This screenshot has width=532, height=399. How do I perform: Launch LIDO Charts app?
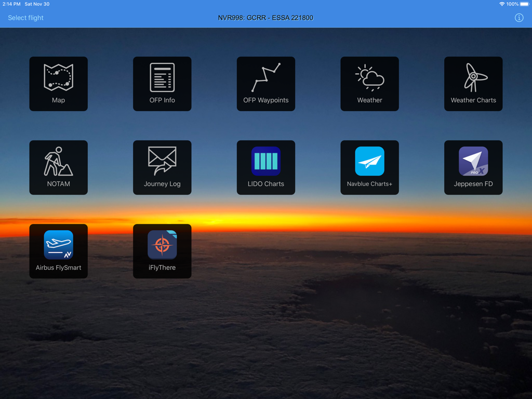[x=265, y=167]
